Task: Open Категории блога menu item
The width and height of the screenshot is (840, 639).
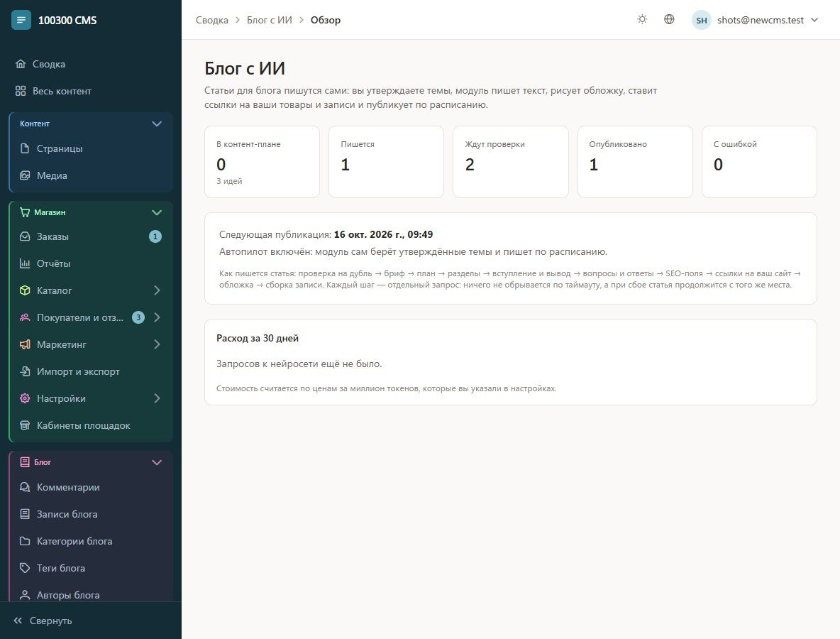Action: coord(91,542)
